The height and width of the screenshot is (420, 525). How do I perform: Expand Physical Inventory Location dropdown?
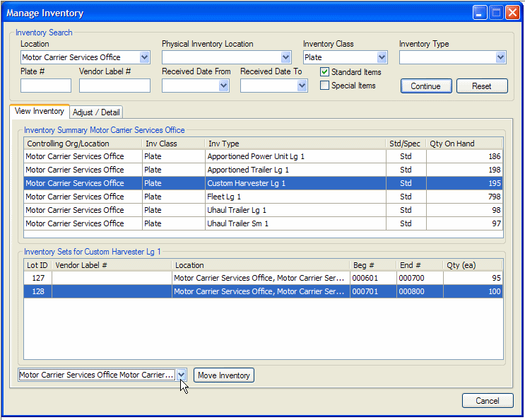(285, 58)
